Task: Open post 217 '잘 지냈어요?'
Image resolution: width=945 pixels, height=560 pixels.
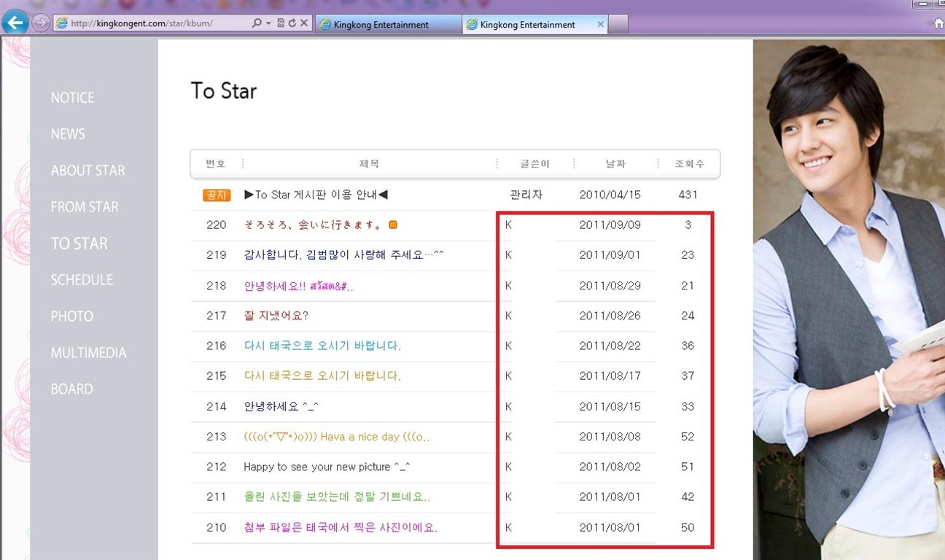Action: pyautogui.click(x=276, y=316)
